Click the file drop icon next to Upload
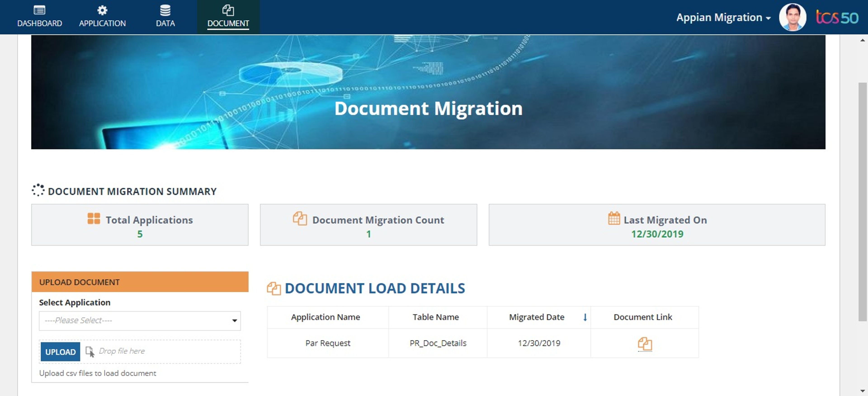The image size is (868, 396). tap(90, 352)
